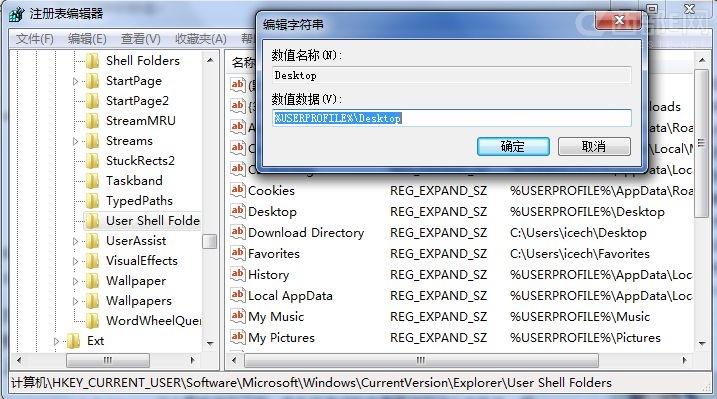Viewport: 717px width, 399px height.
Task: Click the ab string icon for Desktop value
Action: [237, 211]
